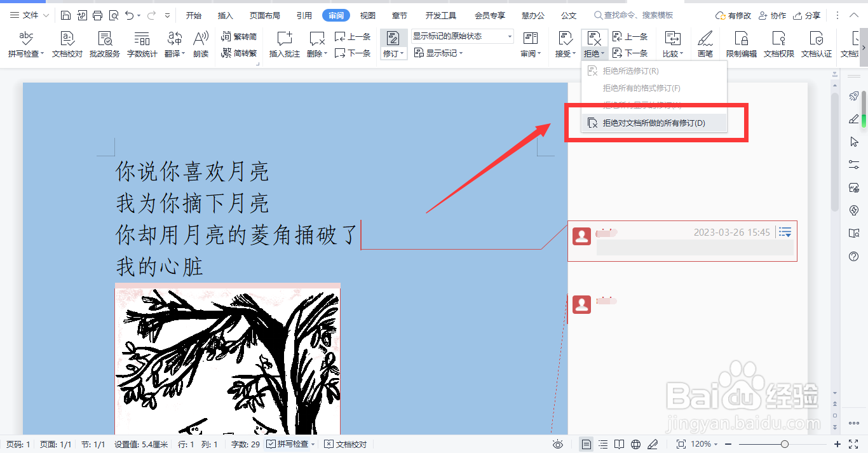Click zoom in plus button
This screenshot has width=868, height=453.
(837, 444)
